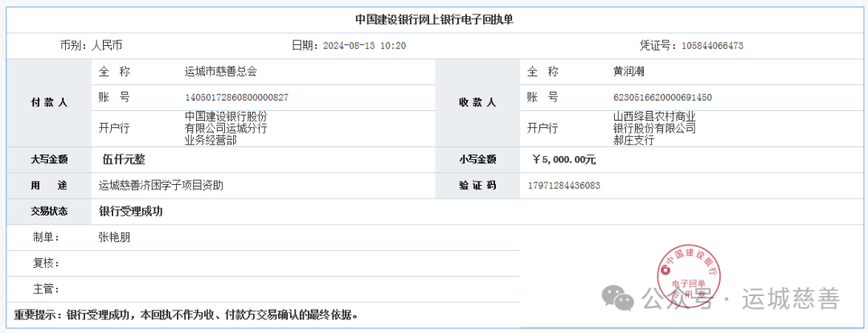Click the 主管 label

(45, 290)
